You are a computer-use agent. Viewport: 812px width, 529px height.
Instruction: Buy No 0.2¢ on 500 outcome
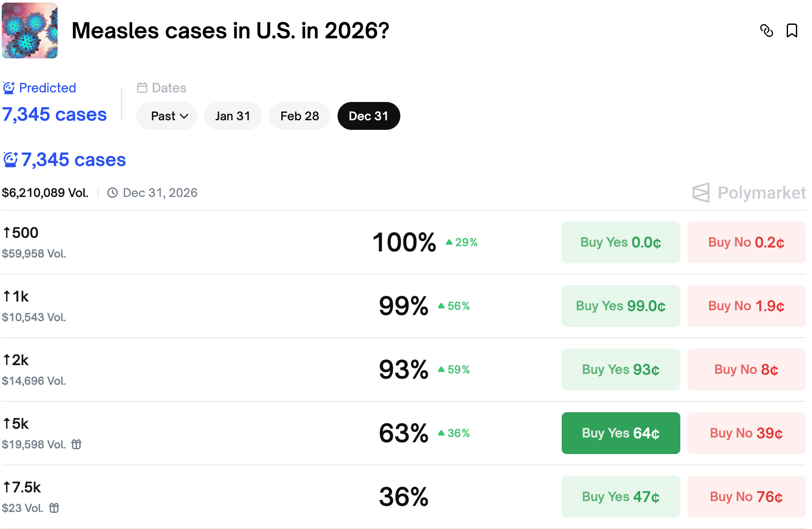tap(746, 242)
